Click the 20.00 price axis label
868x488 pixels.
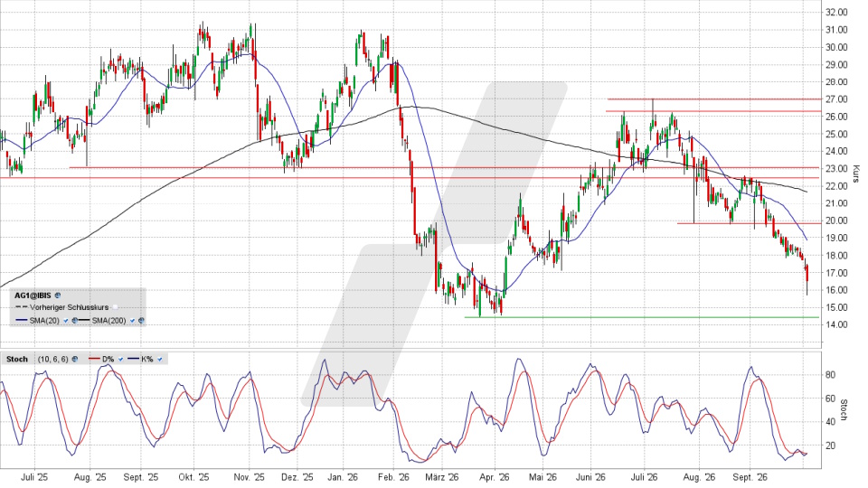835,221
